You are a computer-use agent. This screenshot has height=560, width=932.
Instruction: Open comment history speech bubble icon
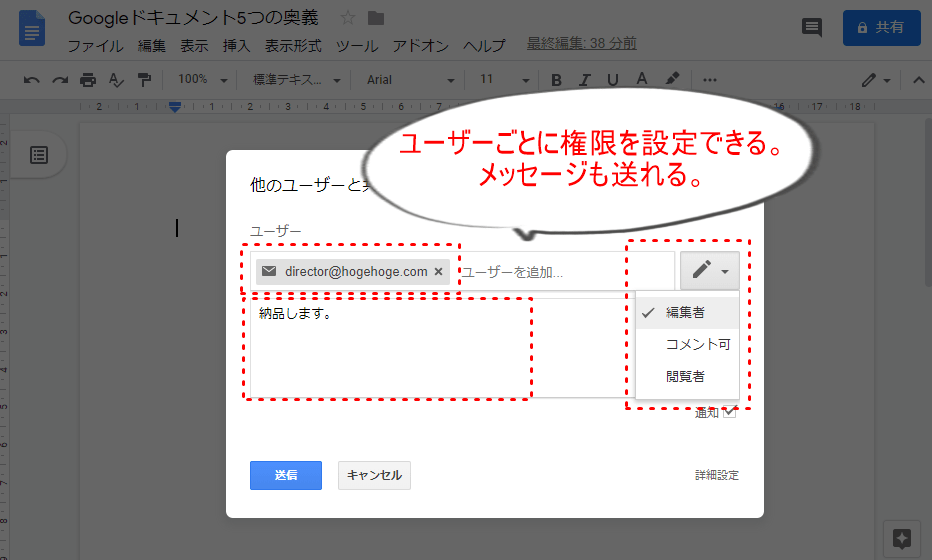pos(812,28)
